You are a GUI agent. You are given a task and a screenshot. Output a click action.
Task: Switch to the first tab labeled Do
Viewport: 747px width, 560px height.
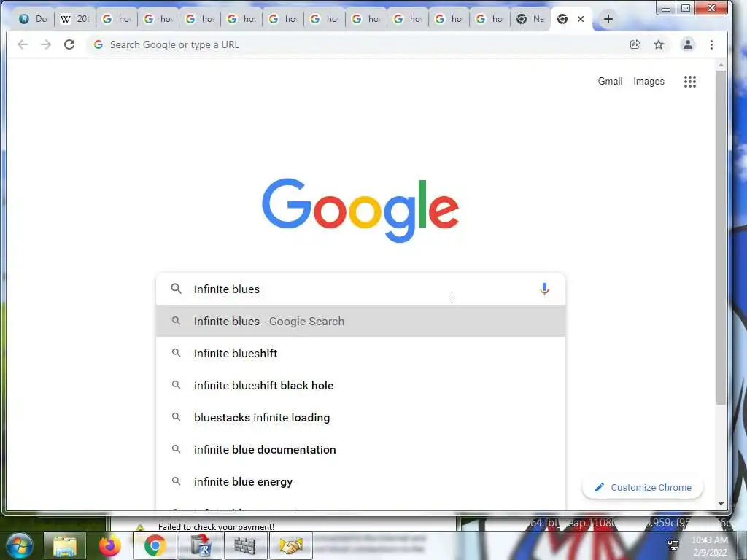pos(32,19)
